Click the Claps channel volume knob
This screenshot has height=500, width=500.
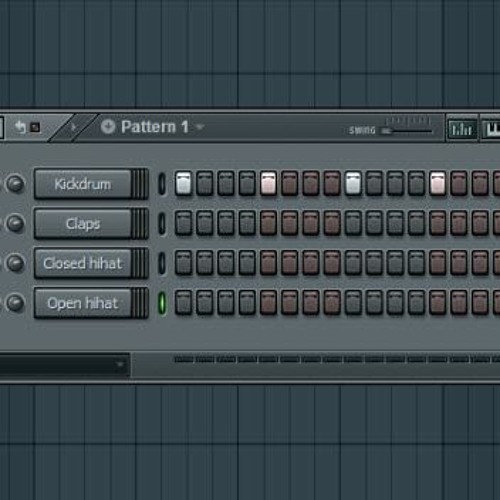[15, 223]
